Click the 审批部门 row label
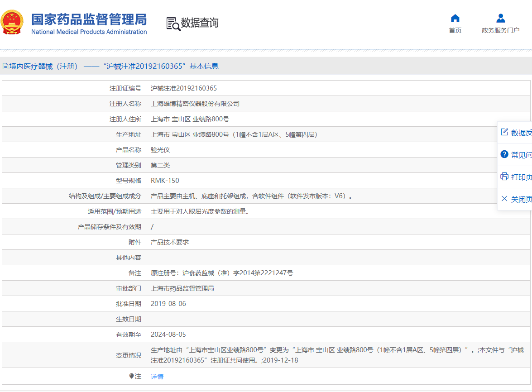This screenshot has width=532, height=392. pyautogui.click(x=128, y=288)
